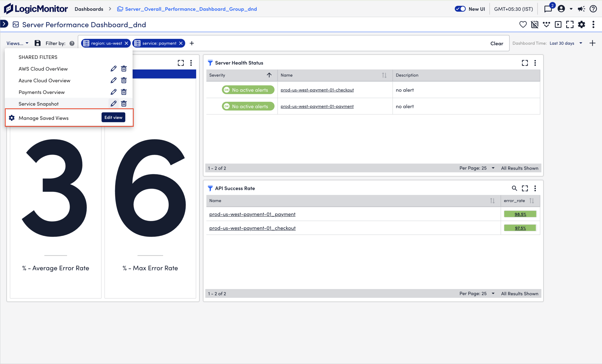Open dashboard settings gear
This screenshot has width=602, height=364.
pyautogui.click(x=582, y=24)
